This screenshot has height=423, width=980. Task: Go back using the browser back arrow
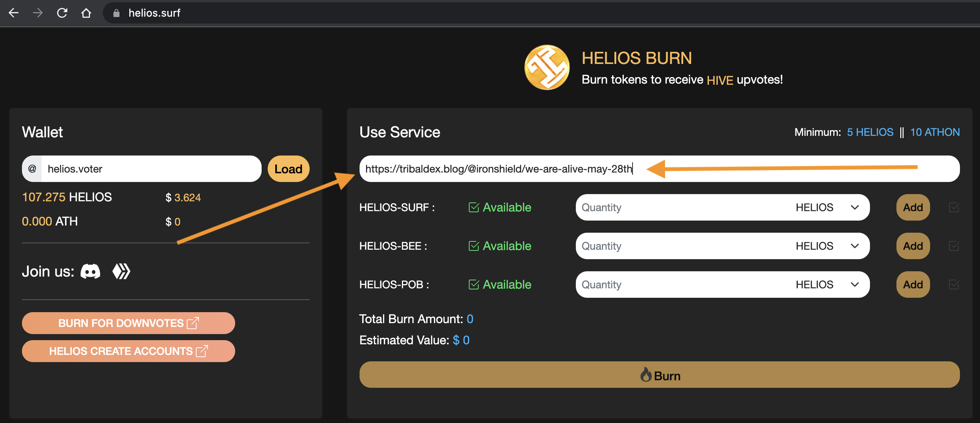pyautogui.click(x=14, y=13)
